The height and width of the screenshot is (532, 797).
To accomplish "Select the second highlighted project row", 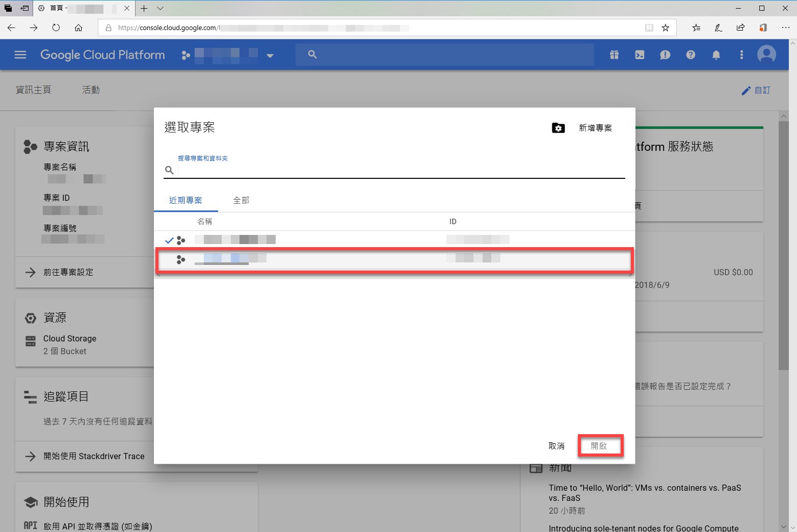I will 394,260.
